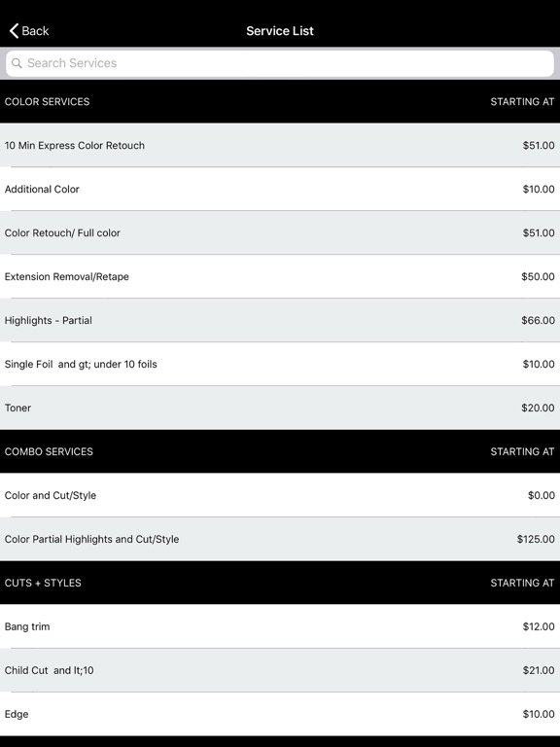Screen dimensions: 560x747
Task: Click the Cuts + Styles section header
Action: (280, 584)
